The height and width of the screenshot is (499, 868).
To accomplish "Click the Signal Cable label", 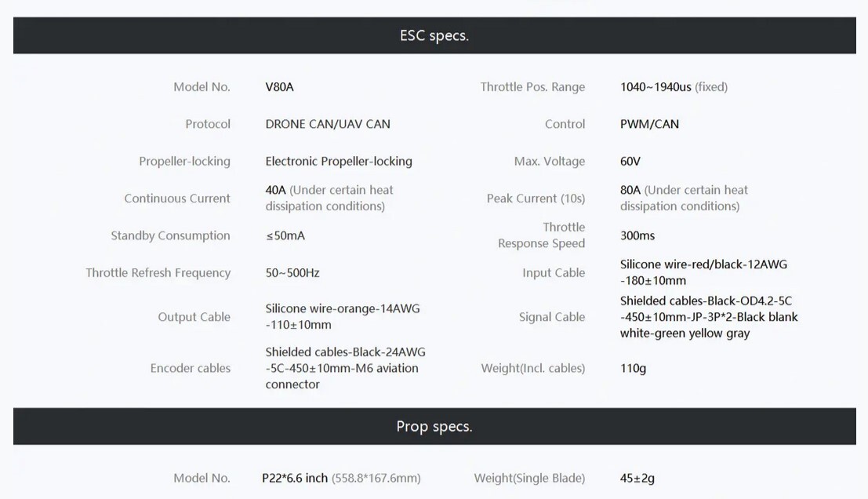I will [552, 317].
